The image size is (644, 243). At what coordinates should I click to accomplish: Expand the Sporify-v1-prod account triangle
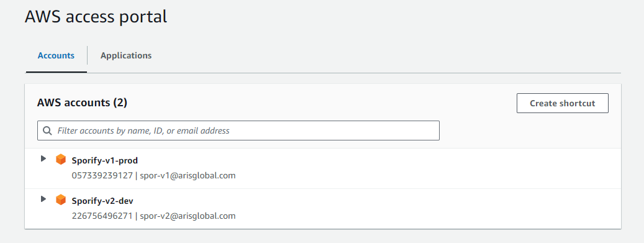click(x=43, y=158)
